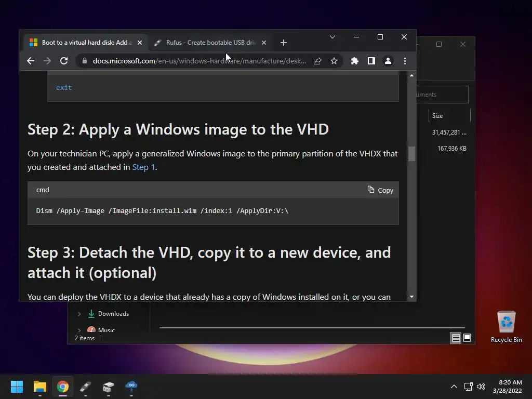Share this page using the share icon
The width and height of the screenshot is (532, 399).
pos(317,61)
